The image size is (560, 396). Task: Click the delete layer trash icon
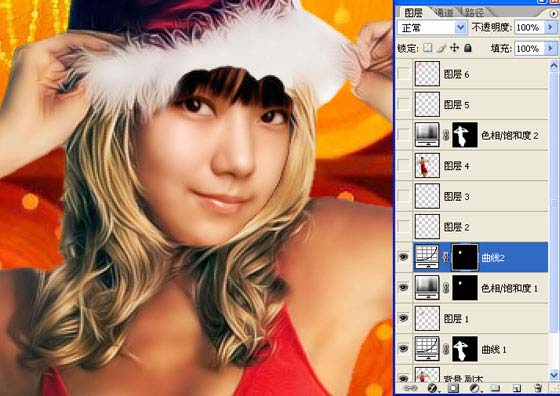point(538,389)
